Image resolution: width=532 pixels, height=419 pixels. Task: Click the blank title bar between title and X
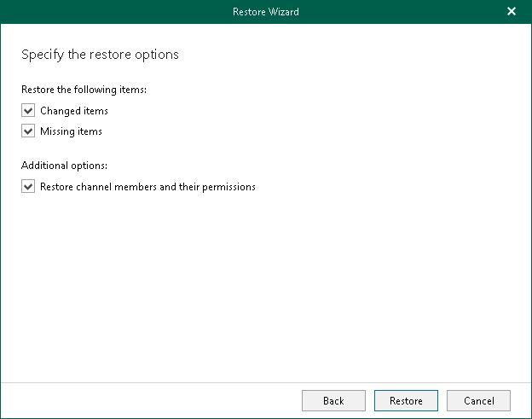(x=401, y=12)
